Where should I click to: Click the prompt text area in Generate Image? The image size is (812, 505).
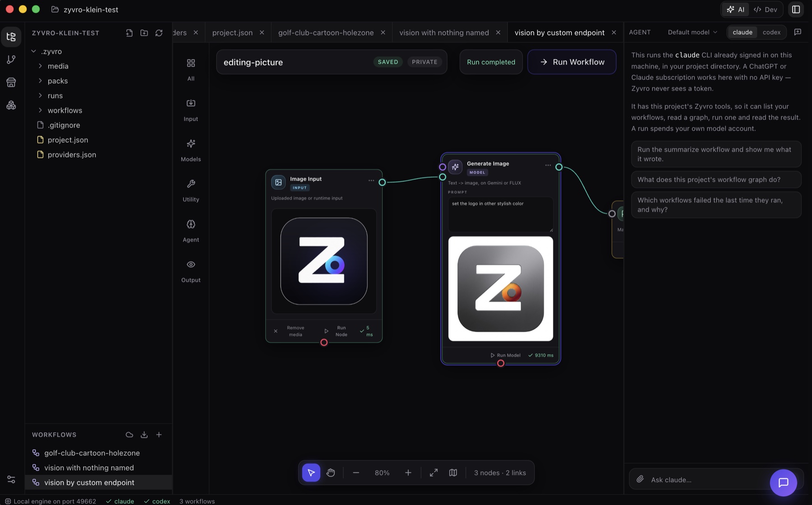501,215
